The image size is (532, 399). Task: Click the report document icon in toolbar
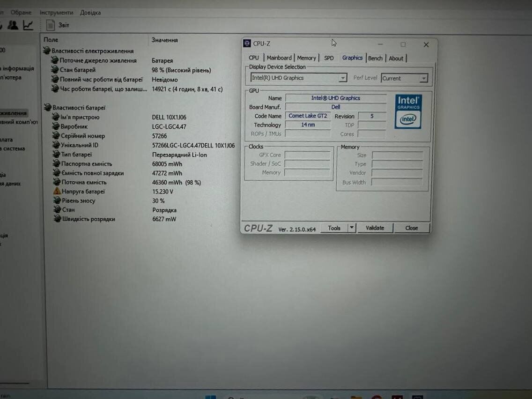[x=51, y=25]
